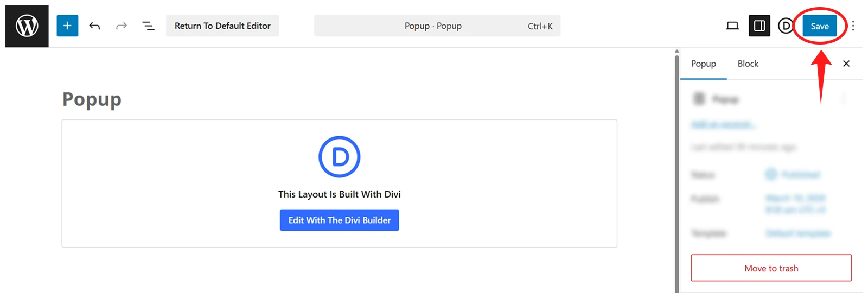
Task: Undo the last change
Action: [x=94, y=26]
